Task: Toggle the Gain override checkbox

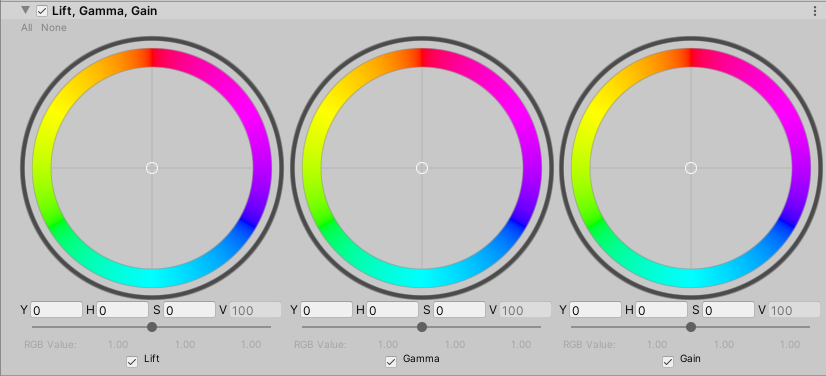Action: click(668, 362)
